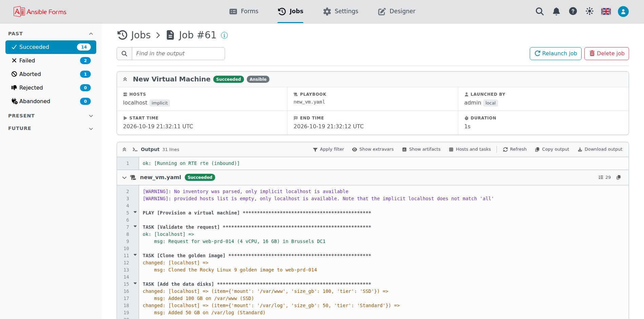This screenshot has width=644, height=319.
Task: Open the help question mark icon
Action: click(573, 12)
